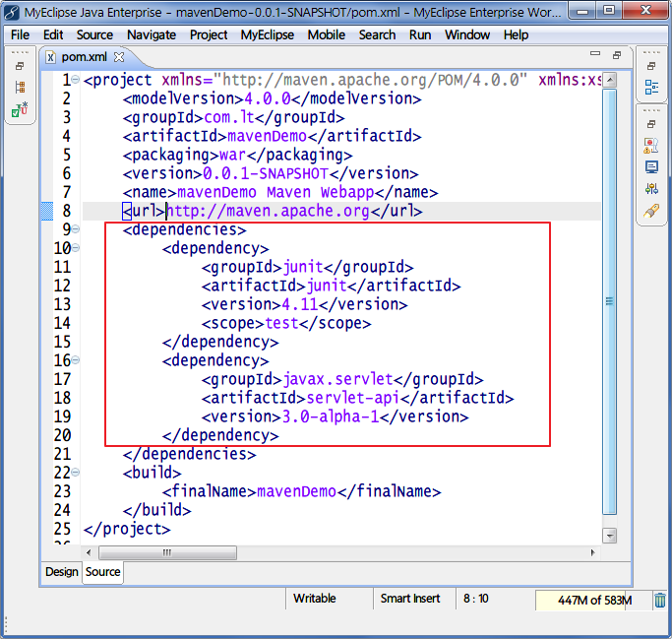Viewport: 672px width, 639px height.
Task: Run garbage collector trash icon
Action: (x=660, y=600)
